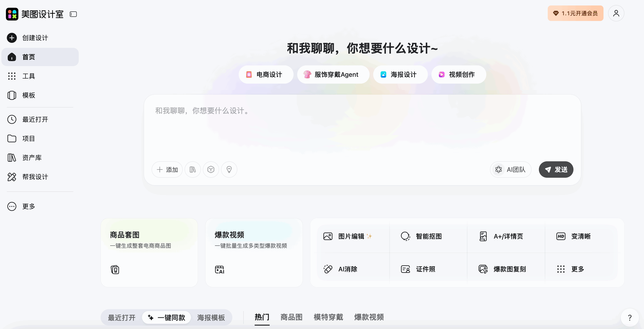Switch to the 一键同款 segment
Viewport: 644px width, 329px height.
point(166,317)
